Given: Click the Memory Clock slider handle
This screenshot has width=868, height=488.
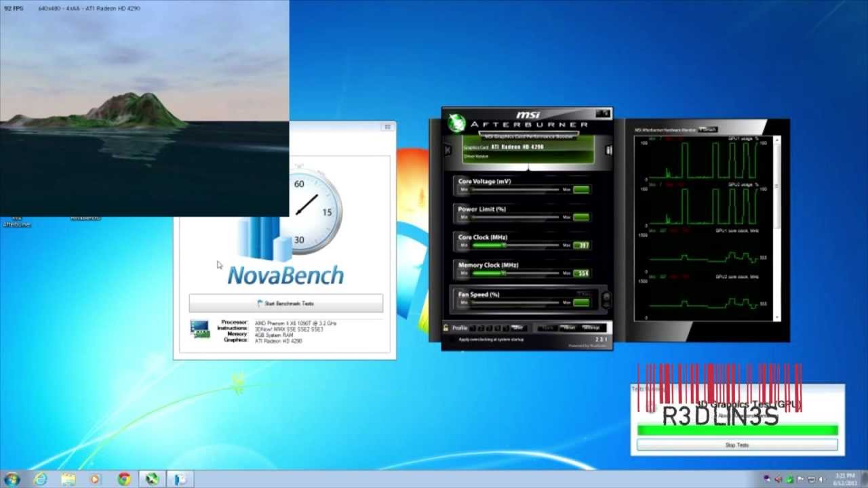Looking at the screenshot, I should click(503, 272).
